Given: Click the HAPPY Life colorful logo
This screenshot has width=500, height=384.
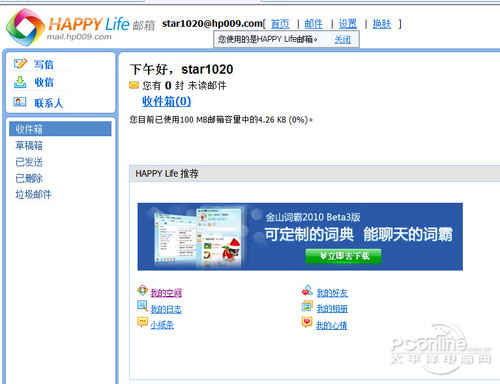Looking at the screenshot, I should 25,27.
